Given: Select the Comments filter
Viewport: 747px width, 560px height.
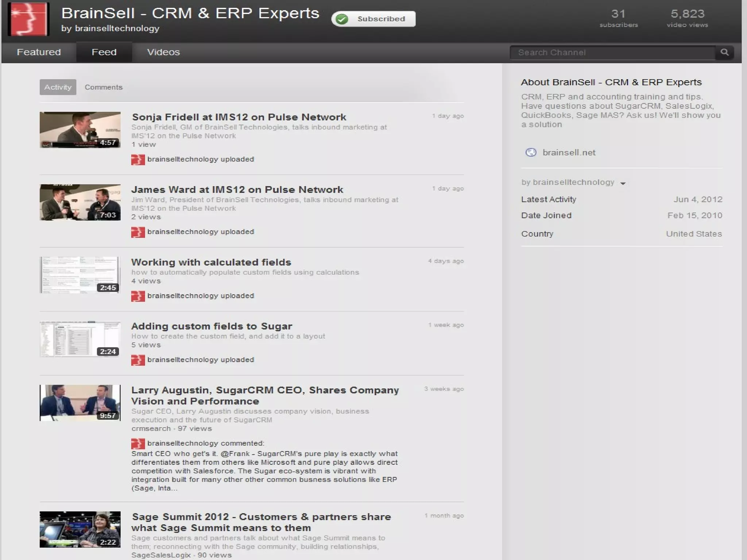Looking at the screenshot, I should point(104,87).
